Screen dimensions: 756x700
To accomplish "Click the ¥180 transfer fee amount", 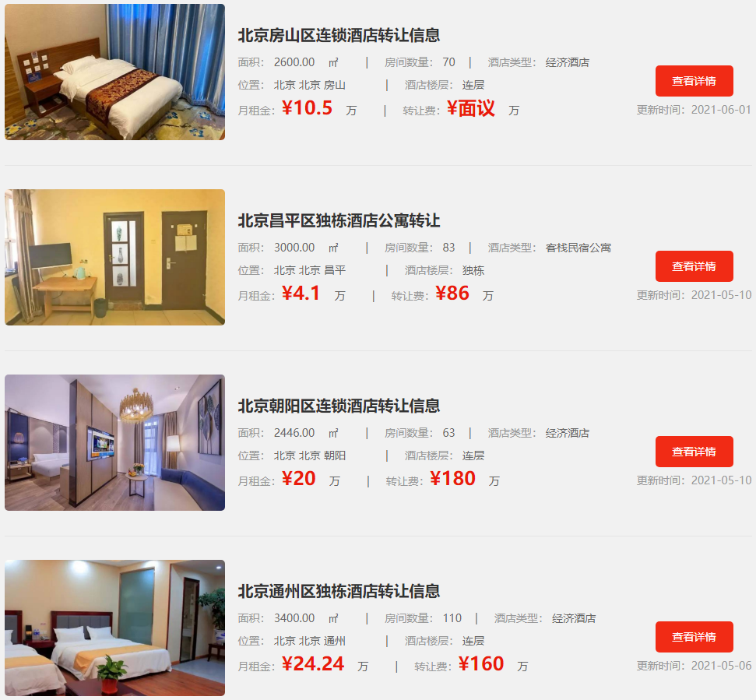I will click(452, 479).
